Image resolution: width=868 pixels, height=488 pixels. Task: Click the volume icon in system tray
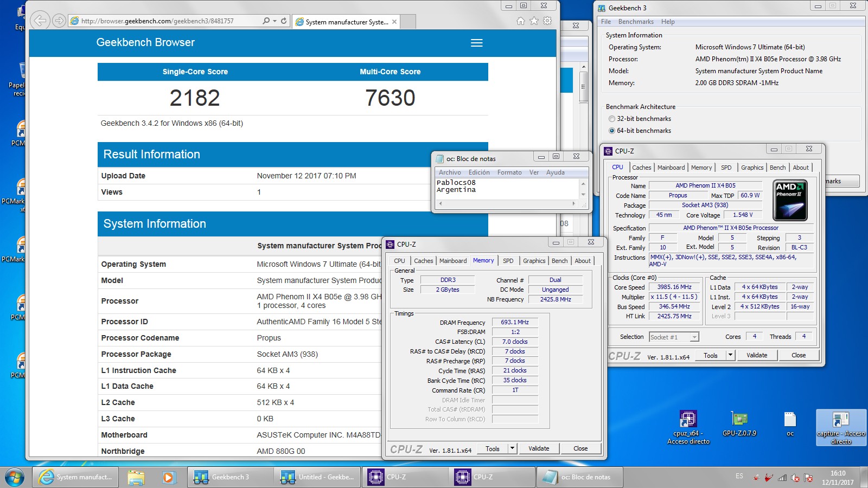click(795, 478)
